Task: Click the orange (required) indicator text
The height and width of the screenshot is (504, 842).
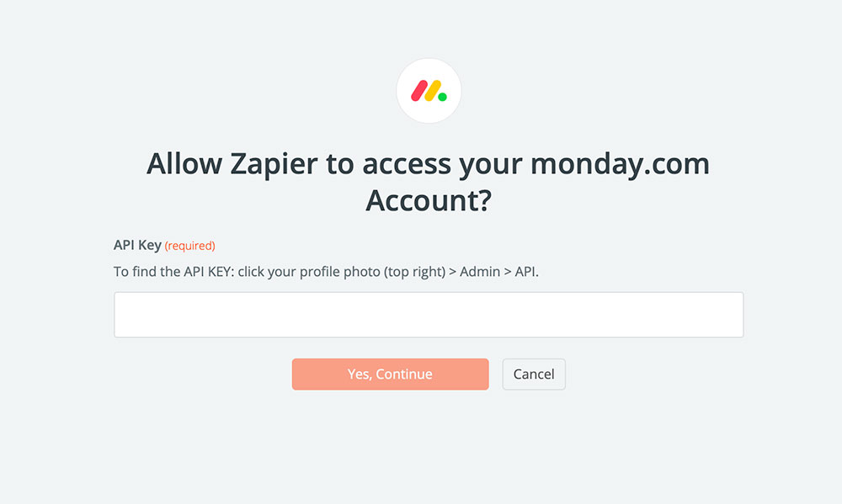Action: 190,247
